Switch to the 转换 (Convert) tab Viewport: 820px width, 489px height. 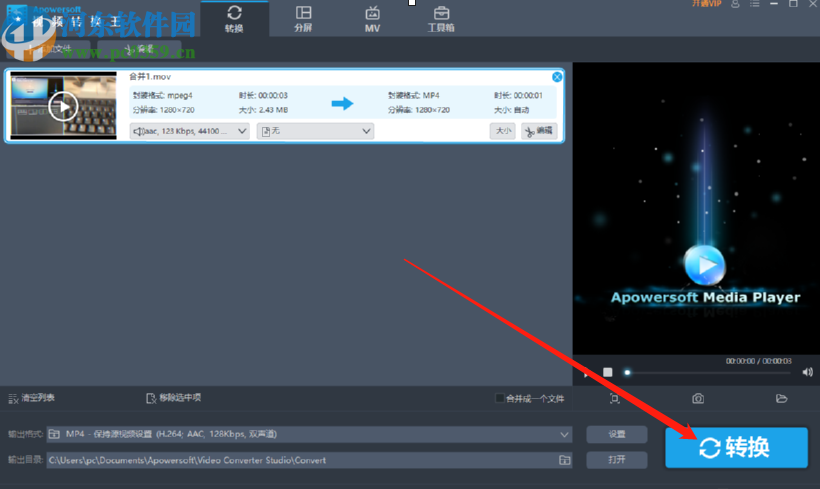pos(234,19)
